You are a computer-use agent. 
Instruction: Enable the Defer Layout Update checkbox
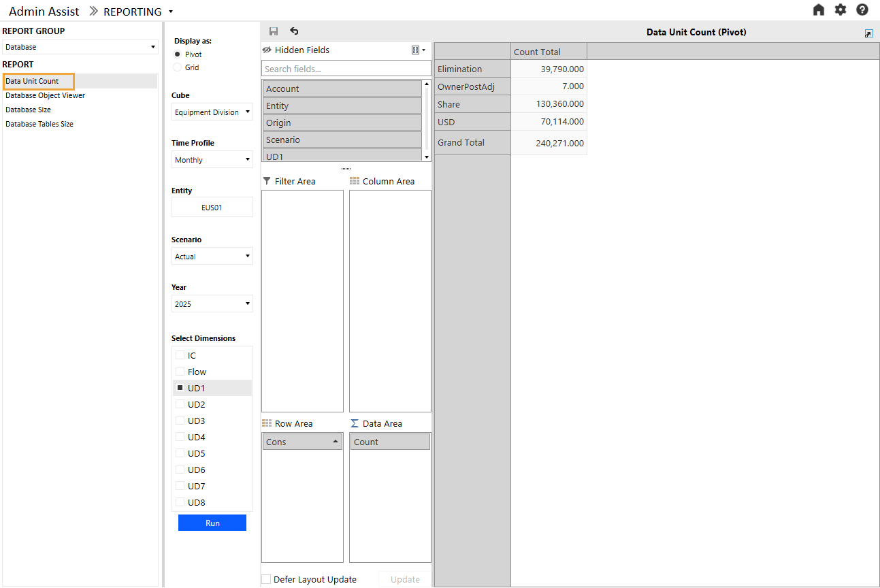[x=266, y=579]
